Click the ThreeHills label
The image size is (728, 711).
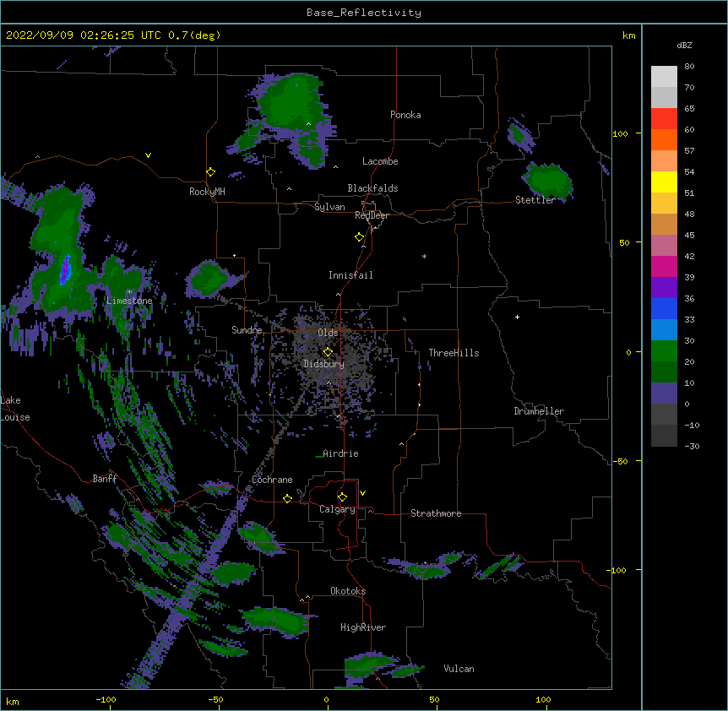[454, 353]
